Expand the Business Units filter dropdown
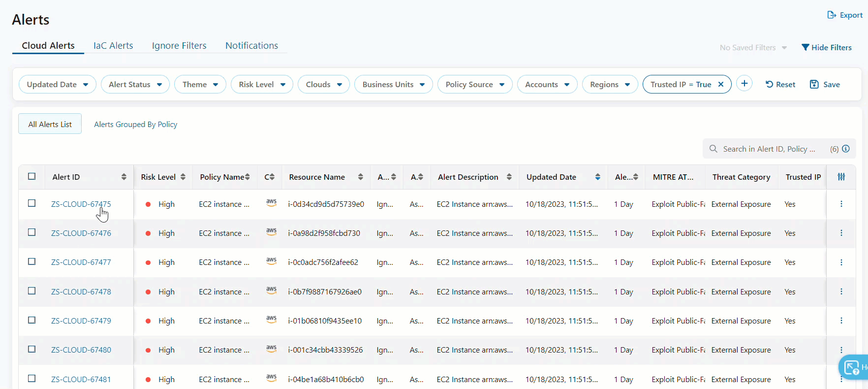Screen dimensions: 868x389 coord(394,84)
